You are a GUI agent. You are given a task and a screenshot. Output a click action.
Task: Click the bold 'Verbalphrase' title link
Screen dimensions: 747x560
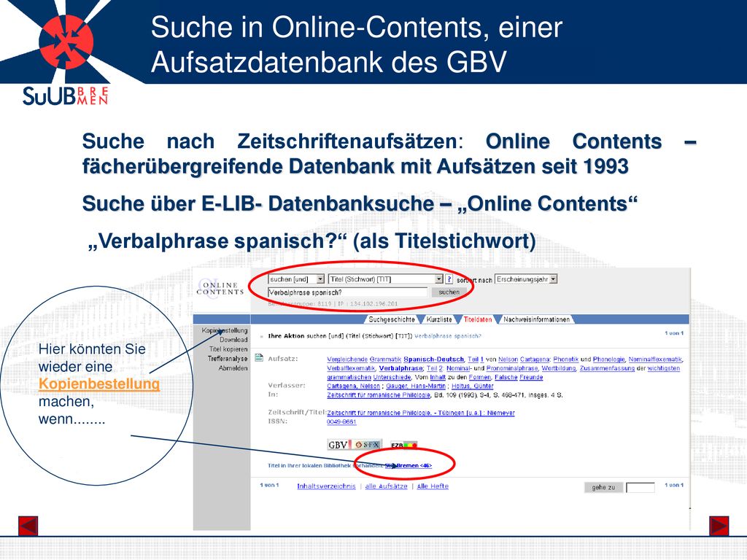coord(400,368)
